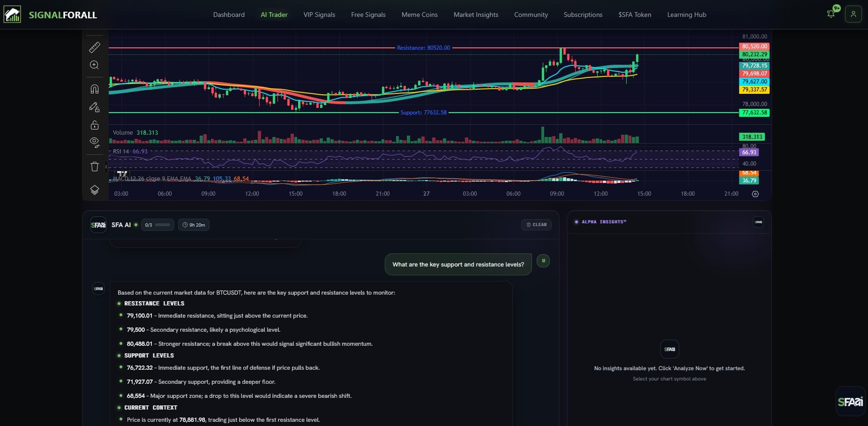Viewport: 868px width, 426px height.
Task: Click the CURRENT CONTEXT heading
Action: point(150,408)
